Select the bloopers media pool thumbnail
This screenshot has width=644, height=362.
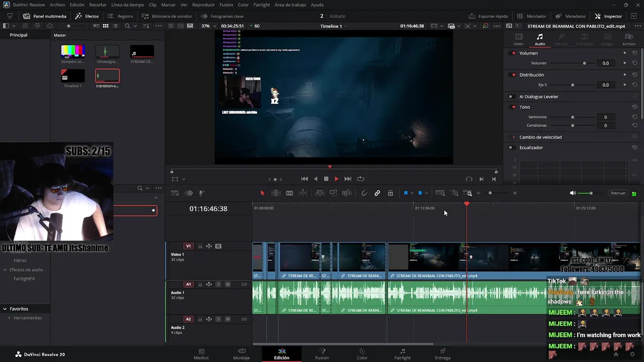coord(73,51)
